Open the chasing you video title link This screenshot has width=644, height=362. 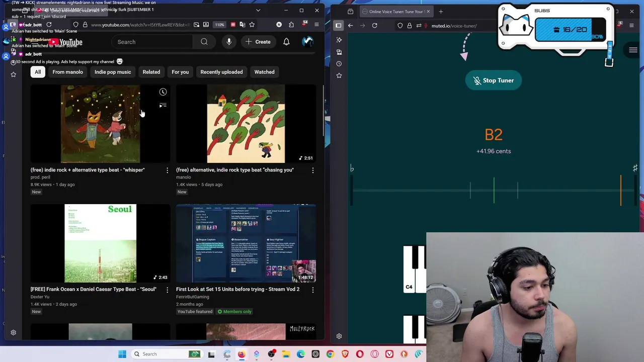pyautogui.click(x=235, y=170)
